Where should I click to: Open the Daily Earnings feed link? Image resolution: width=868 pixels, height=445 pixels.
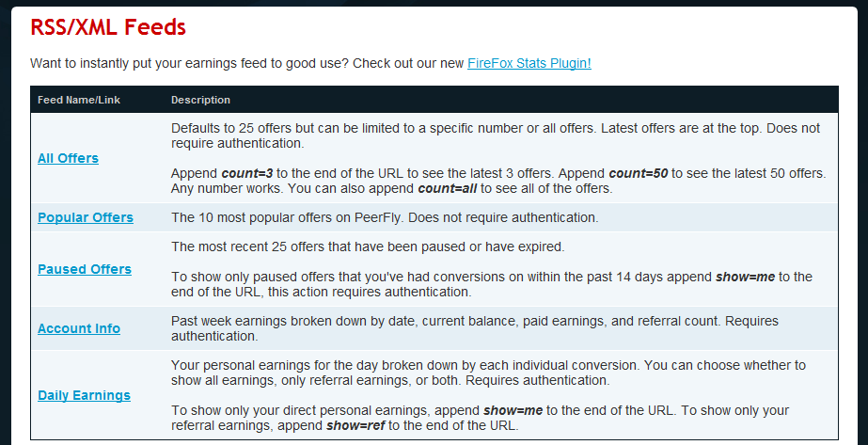pyautogui.click(x=84, y=395)
